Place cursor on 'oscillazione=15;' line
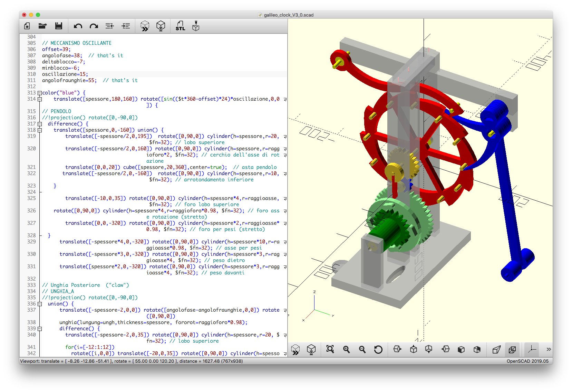 pos(65,74)
